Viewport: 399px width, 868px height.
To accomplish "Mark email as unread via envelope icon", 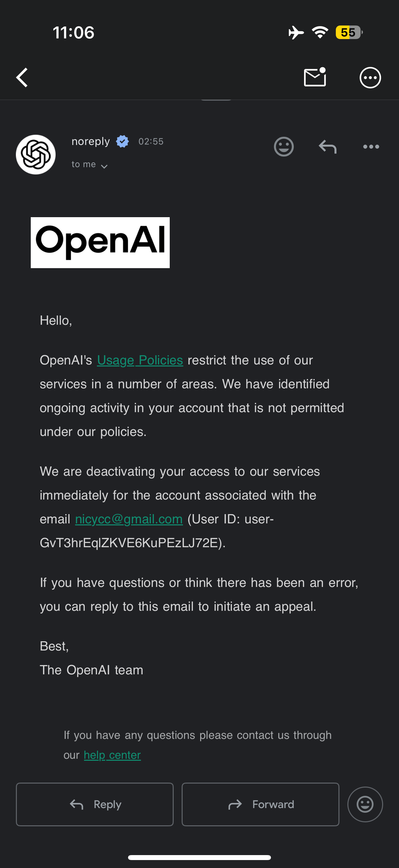I will pyautogui.click(x=315, y=77).
